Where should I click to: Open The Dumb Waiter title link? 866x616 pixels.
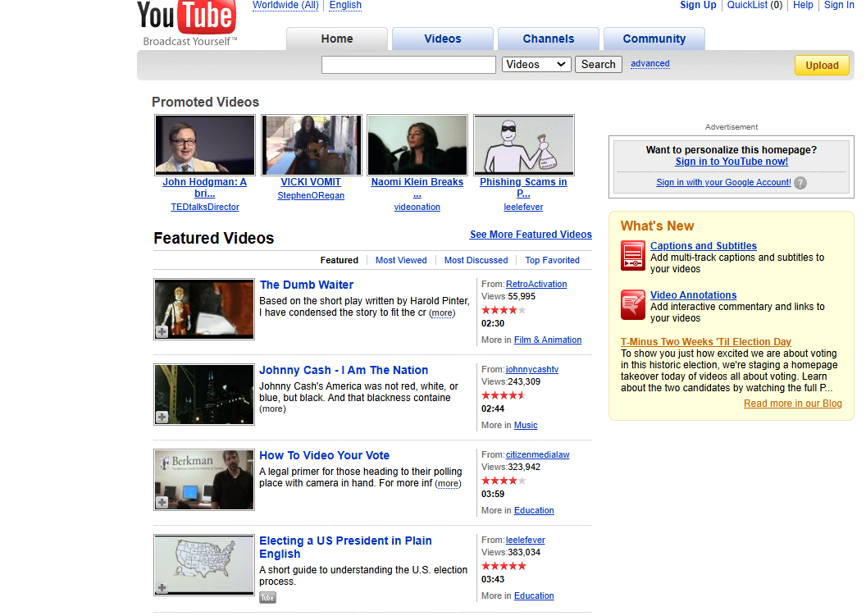click(x=307, y=285)
